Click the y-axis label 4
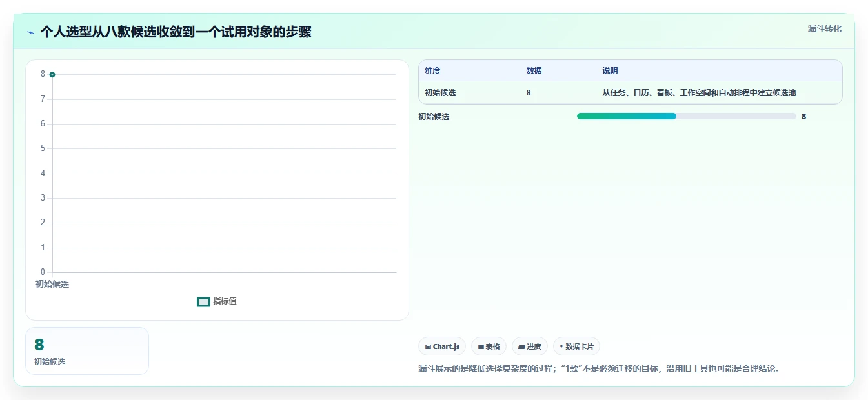868x400 pixels. (x=43, y=174)
